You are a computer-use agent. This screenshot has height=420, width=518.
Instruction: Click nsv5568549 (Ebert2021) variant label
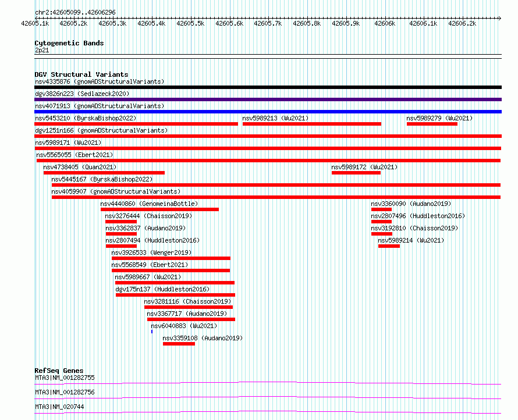tap(150, 265)
